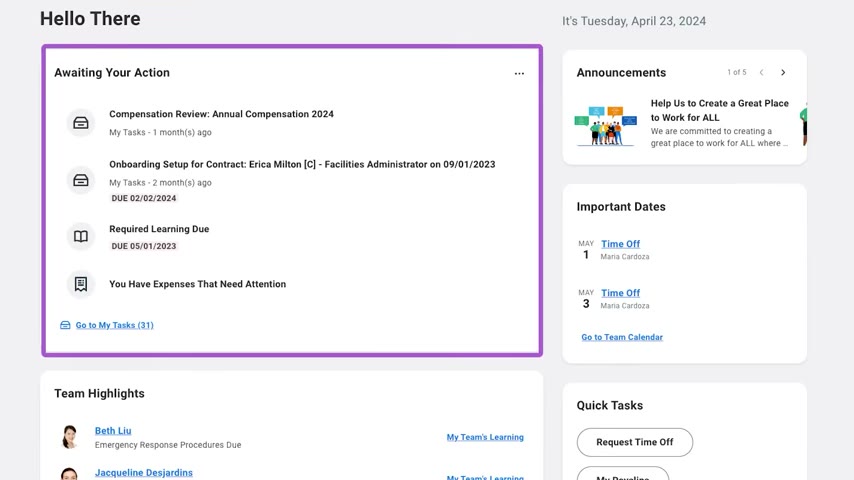Click the Quick Tasks heading
The width and height of the screenshot is (854, 480).
coord(609,405)
